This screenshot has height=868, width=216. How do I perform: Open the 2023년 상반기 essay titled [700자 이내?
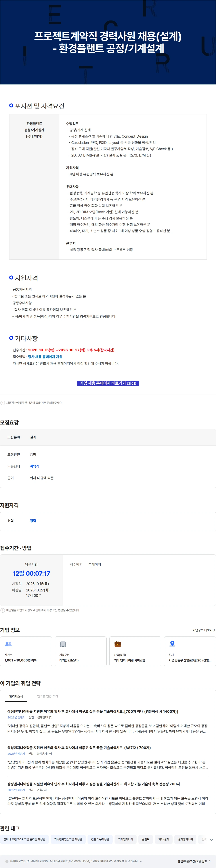pos(92,711)
